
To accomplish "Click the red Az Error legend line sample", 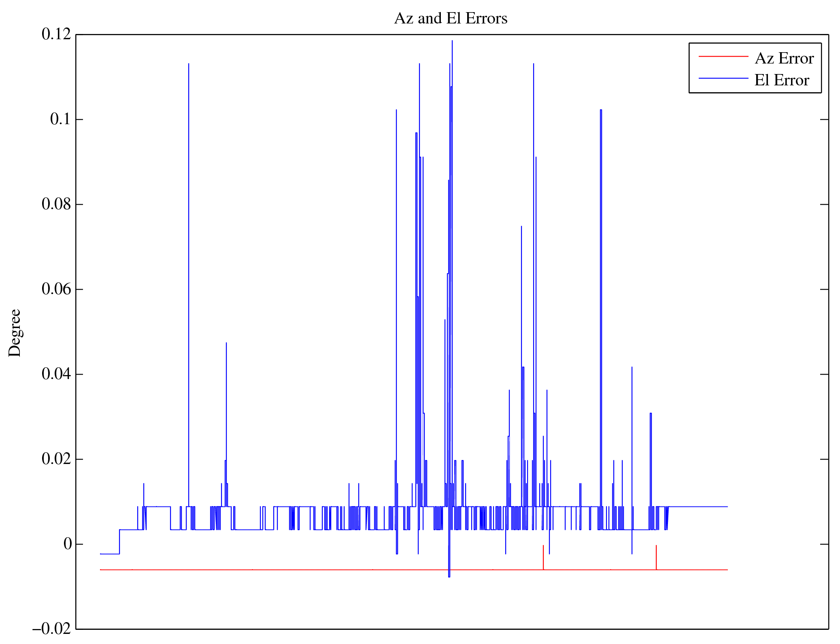I will coord(723,57).
